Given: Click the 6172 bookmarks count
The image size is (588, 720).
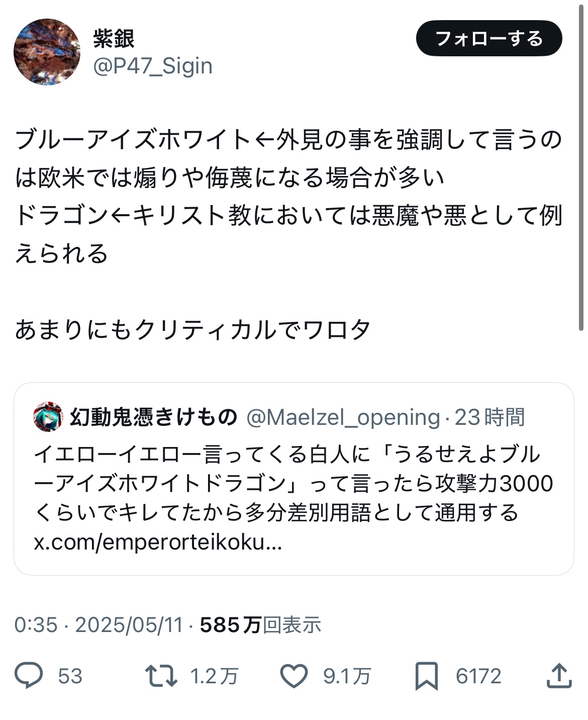Looking at the screenshot, I should tap(478, 676).
